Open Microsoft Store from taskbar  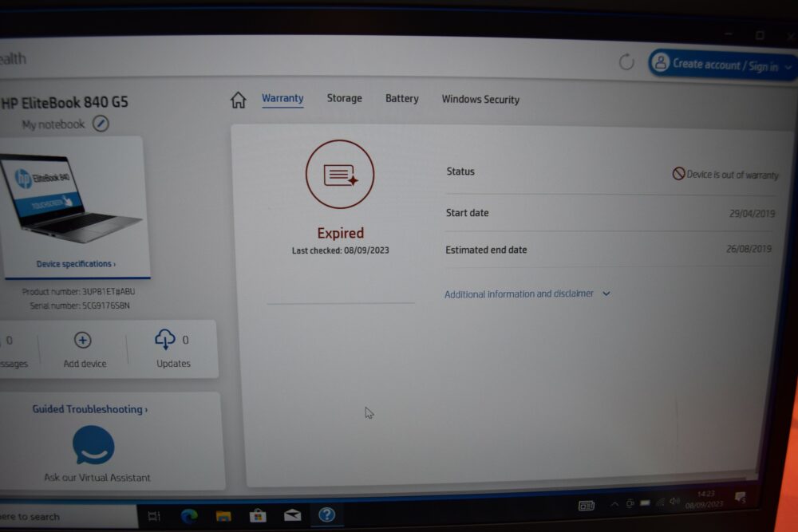[258, 516]
